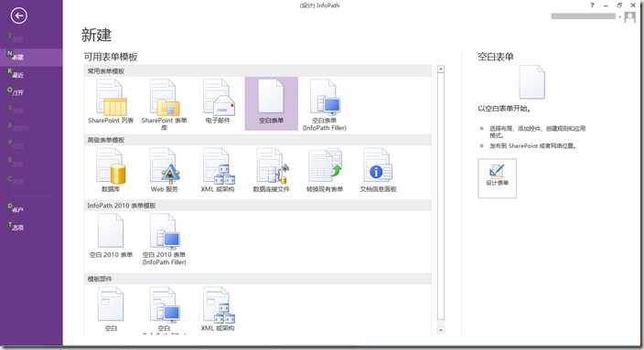The image size is (644, 350).
Task: Choose 空白表单 (InfoPath Filler) under 常用表单模板
Action: 325,104
